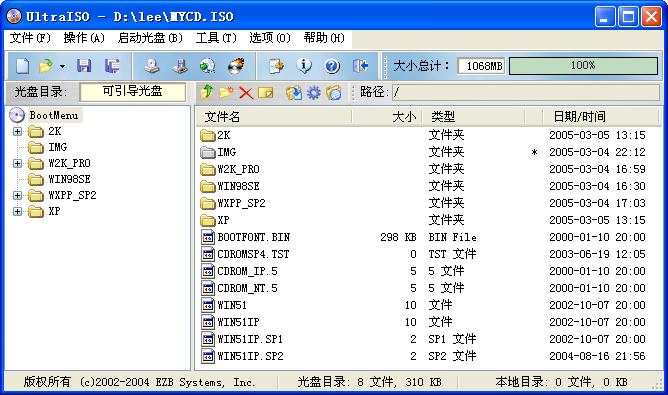
Task: Click the convert disc format icon
Action: point(208,66)
